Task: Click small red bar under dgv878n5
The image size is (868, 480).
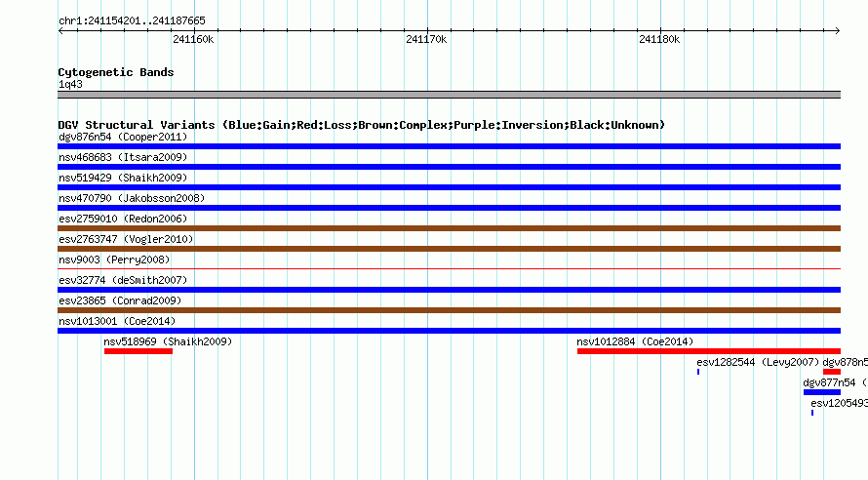Action: point(832,372)
